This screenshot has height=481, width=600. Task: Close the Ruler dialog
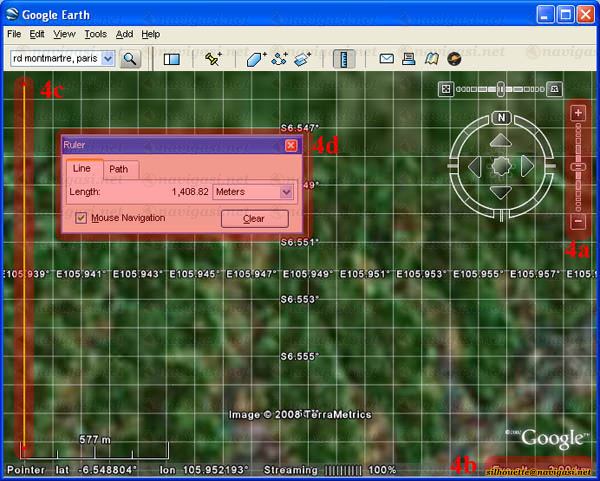point(291,145)
